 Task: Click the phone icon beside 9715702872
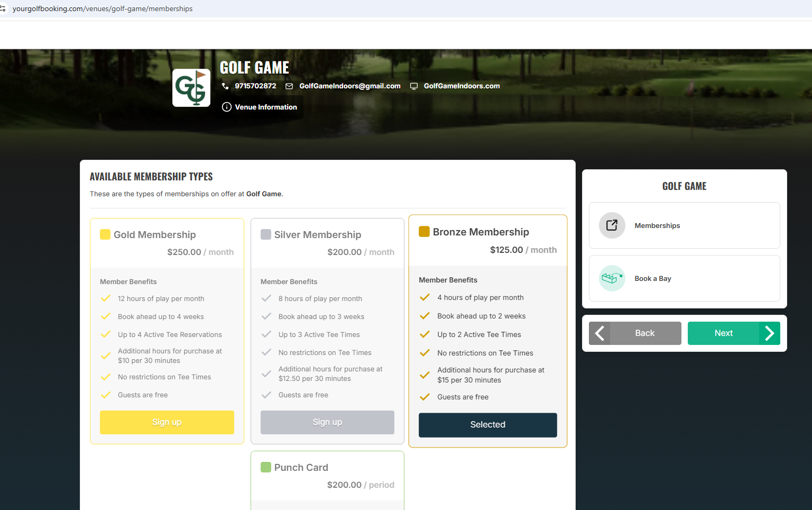coord(225,86)
